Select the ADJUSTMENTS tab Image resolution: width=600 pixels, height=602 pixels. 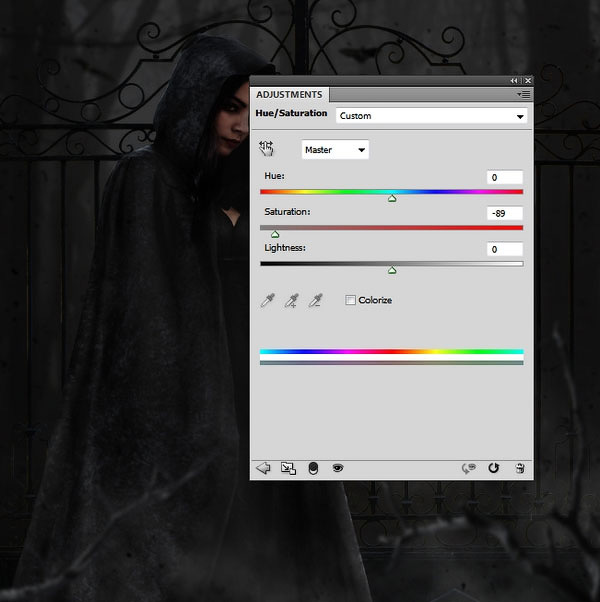pos(289,94)
